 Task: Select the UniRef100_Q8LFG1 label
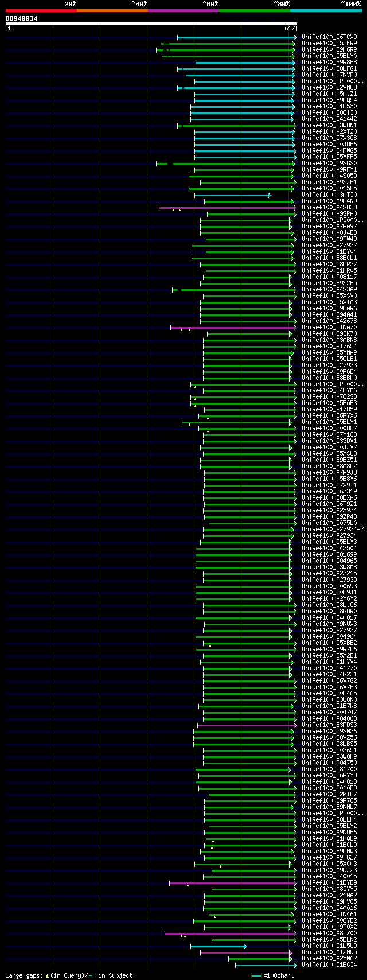329,69
